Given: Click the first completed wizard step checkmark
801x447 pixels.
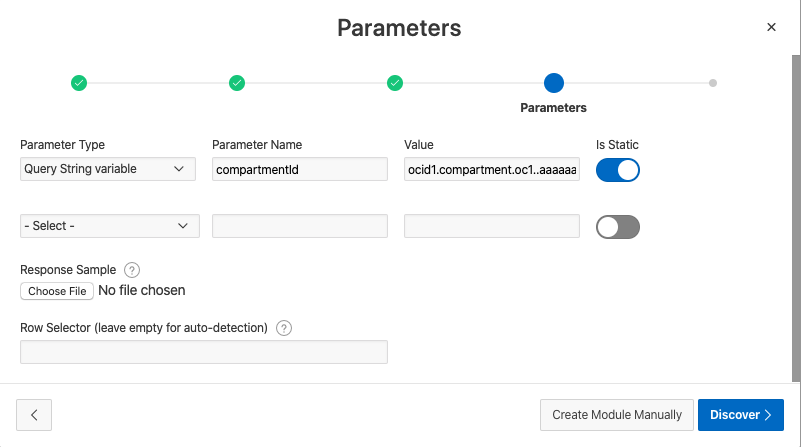Looking at the screenshot, I should [79, 83].
